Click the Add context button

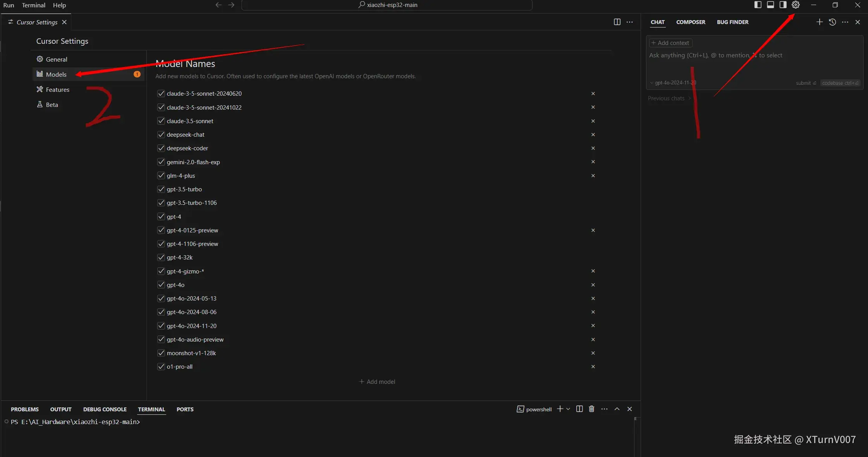coord(670,43)
